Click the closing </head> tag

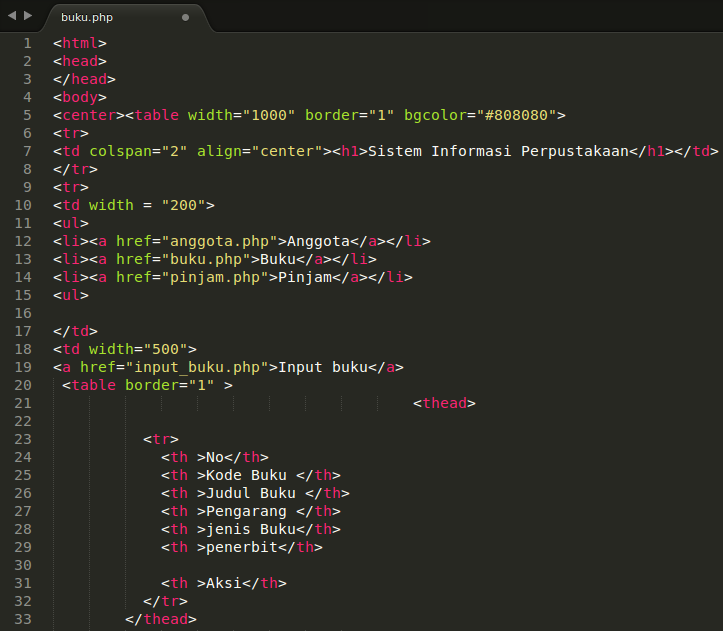pyautogui.click(x=84, y=79)
